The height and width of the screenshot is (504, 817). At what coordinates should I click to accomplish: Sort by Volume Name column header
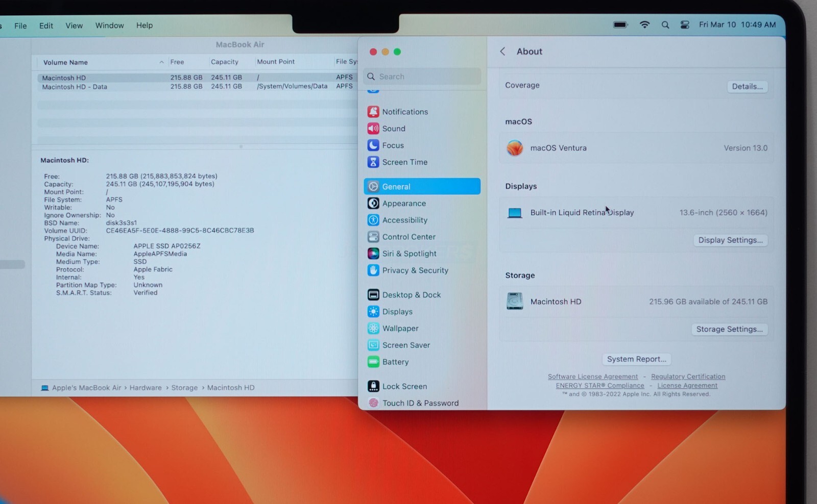point(65,63)
